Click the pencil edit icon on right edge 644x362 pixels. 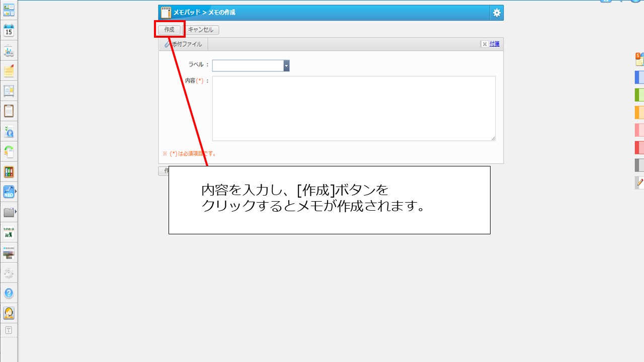point(639,183)
